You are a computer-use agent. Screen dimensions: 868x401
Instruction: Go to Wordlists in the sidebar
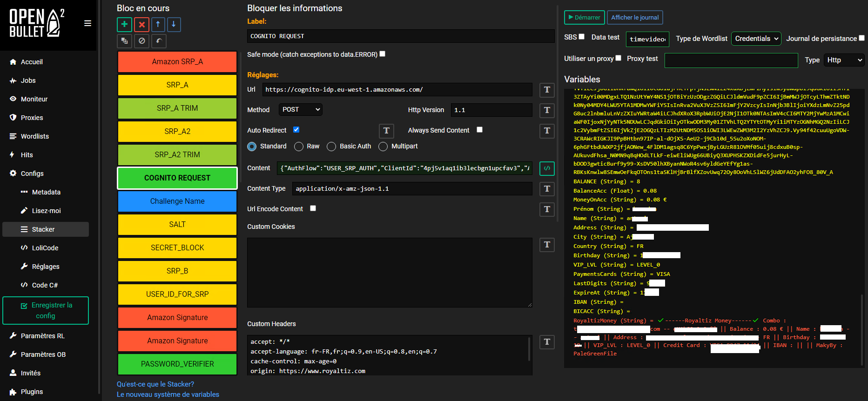pyautogui.click(x=35, y=136)
